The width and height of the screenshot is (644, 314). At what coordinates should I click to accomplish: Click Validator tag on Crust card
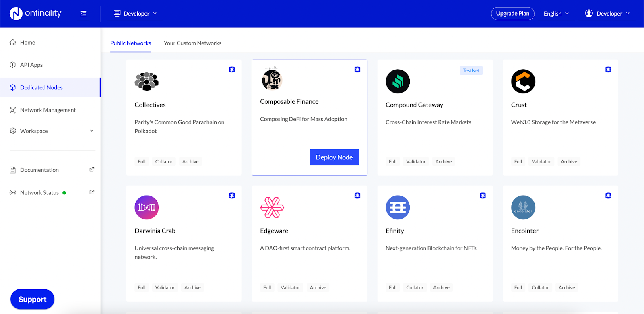(541, 161)
